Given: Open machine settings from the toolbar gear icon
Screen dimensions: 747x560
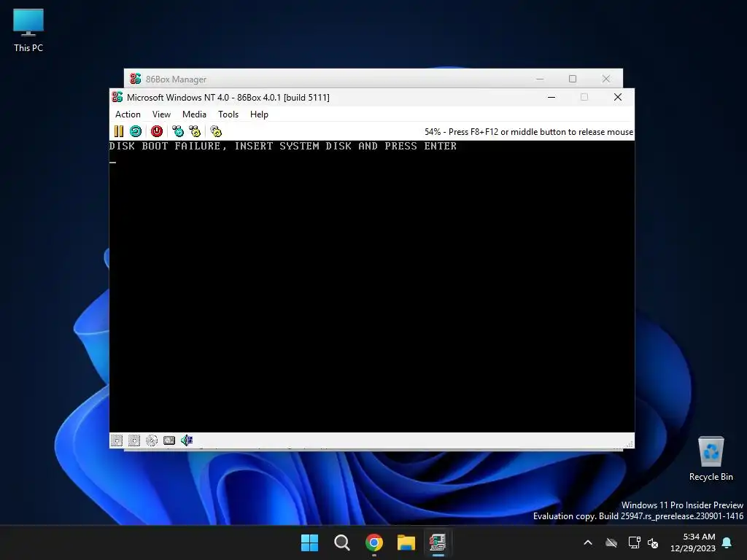Looking at the screenshot, I should 216,131.
